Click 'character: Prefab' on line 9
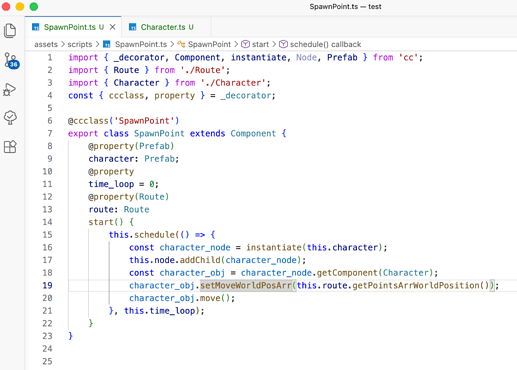The height and width of the screenshot is (370, 517). coord(132,159)
